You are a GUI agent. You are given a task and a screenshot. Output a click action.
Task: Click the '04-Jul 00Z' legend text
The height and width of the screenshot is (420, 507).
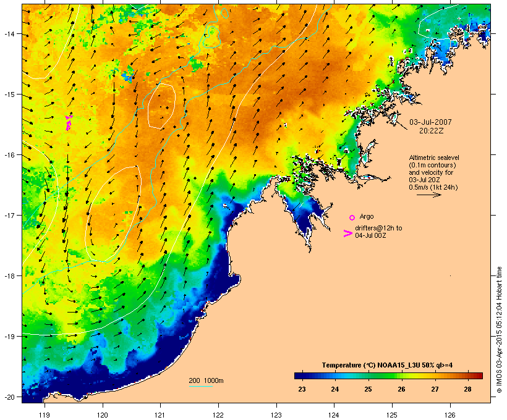370,235
